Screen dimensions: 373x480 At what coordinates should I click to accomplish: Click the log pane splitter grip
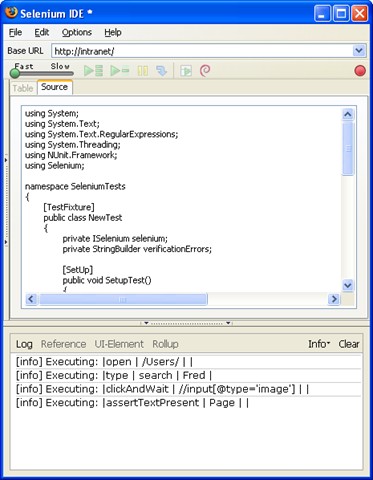pos(187,323)
